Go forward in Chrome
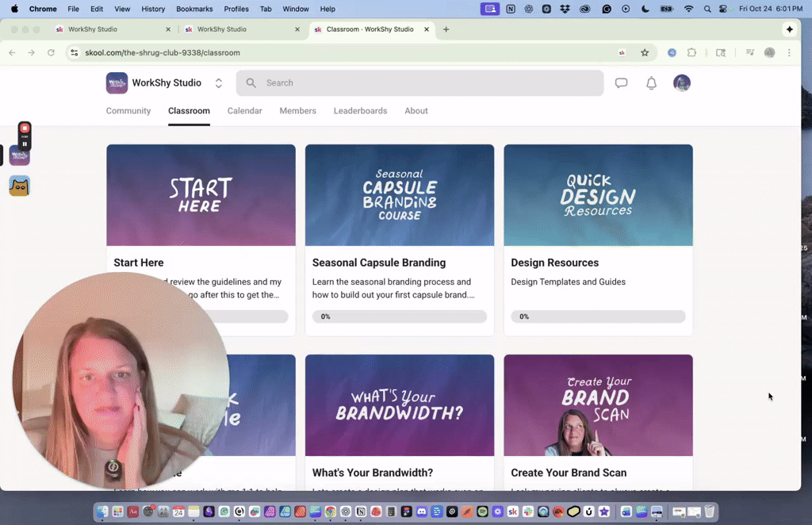 click(32, 53)
